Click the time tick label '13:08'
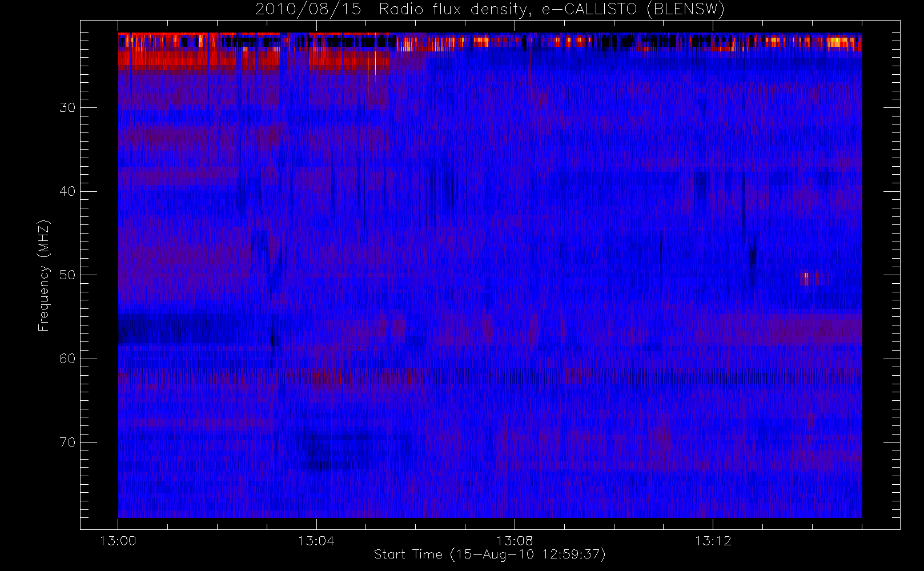Image resolution: width=924 pixels, height=571 pixels. coord(515,541)
